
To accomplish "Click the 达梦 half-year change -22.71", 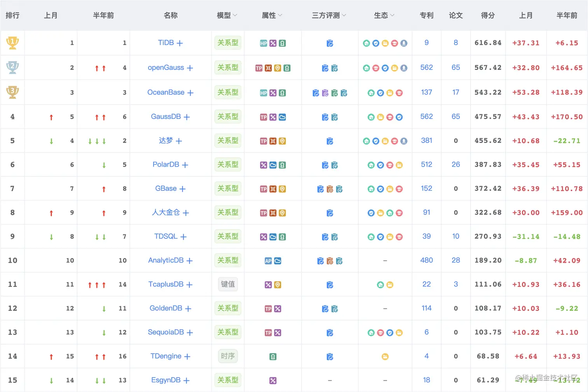I will pyautogui.click(x=567, y=141).
